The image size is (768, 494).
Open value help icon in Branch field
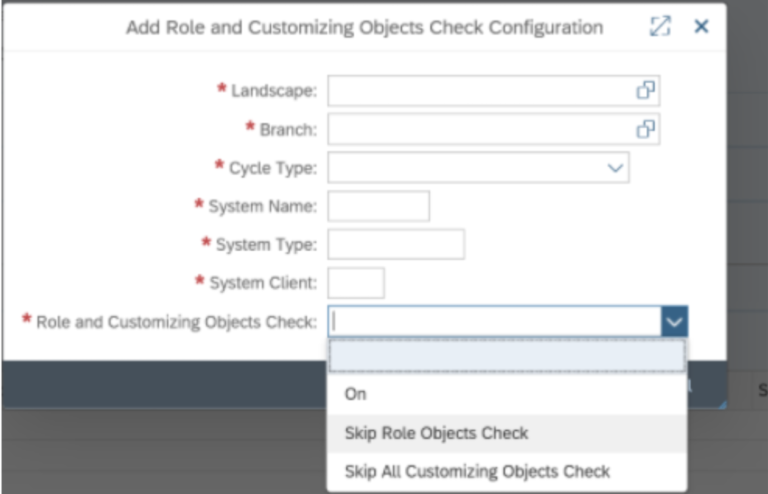[x=646, y=129]
